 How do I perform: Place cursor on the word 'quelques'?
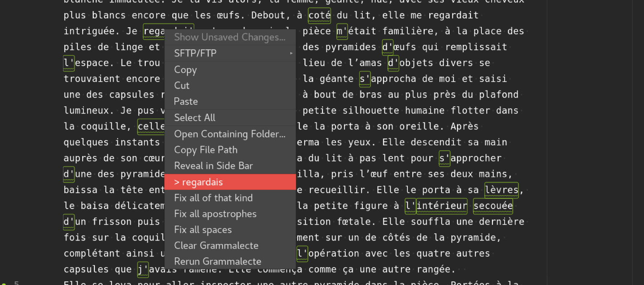[86, 142]
